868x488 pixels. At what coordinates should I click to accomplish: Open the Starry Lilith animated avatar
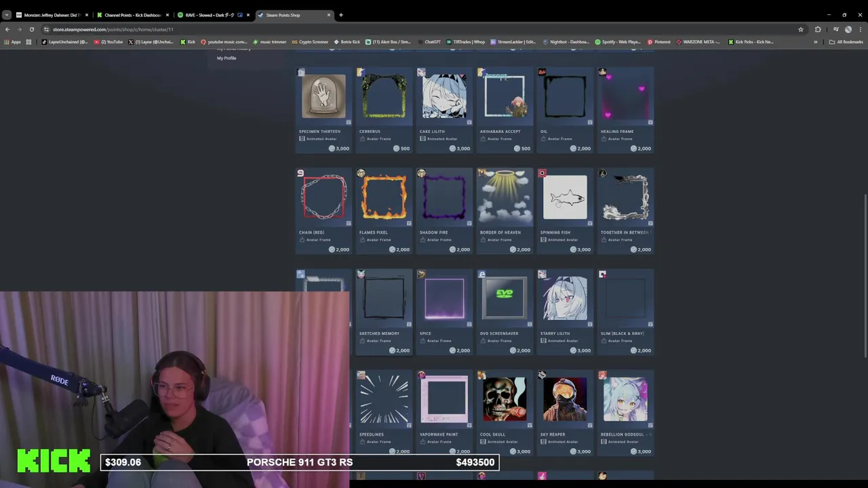click(x=565, y=312)
